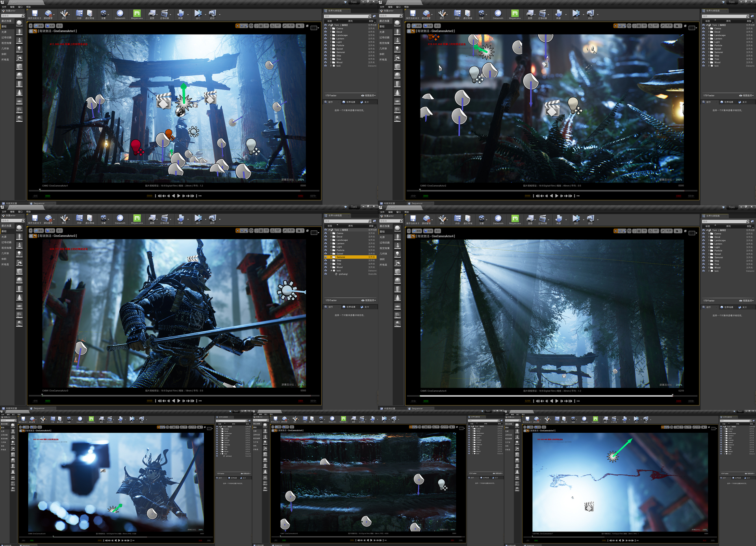Open 视图选项 dropdown in CineCameraActor1 outliner
The image size is (756, 546).
click(369, 96)
